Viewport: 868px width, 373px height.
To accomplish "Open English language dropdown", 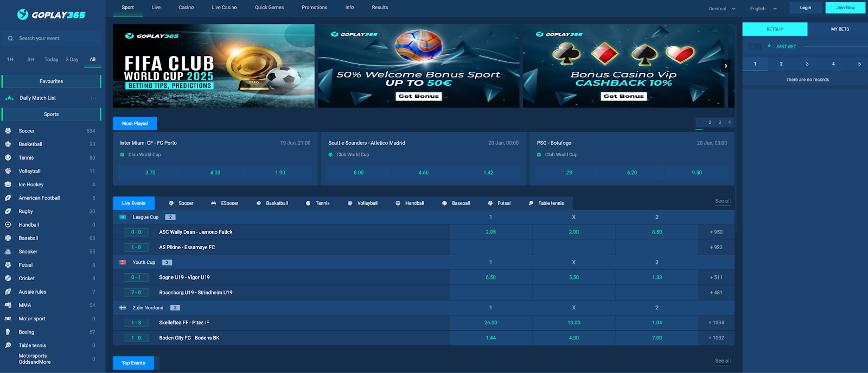I will click(x=763, y=9).
